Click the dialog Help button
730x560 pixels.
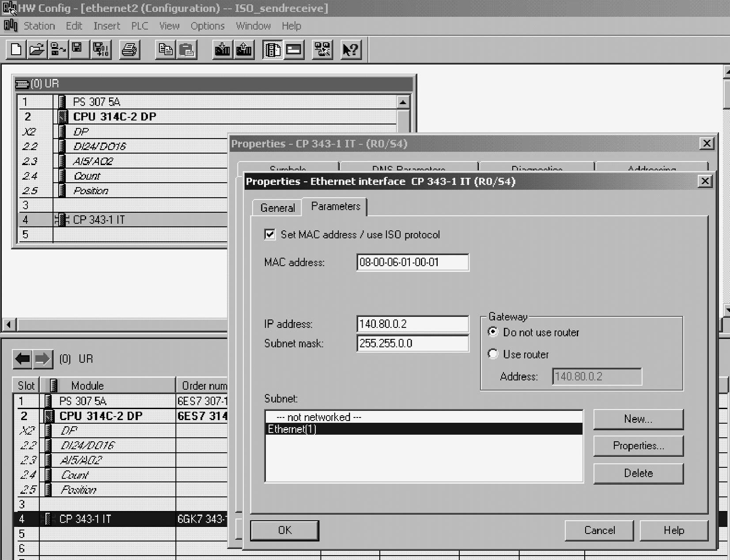point(674,530)
